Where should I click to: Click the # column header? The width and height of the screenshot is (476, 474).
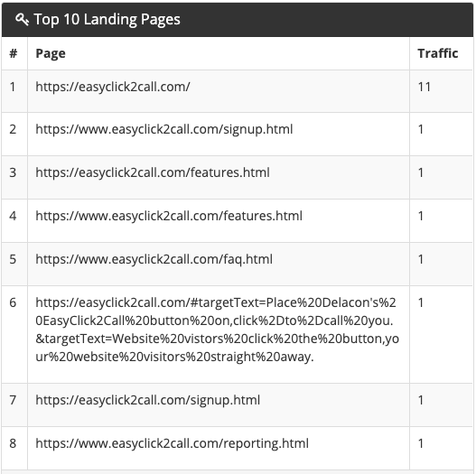[13, 53]
